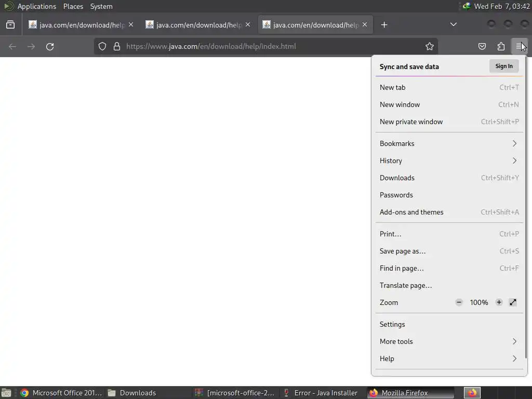Expand the History submenu
The width and height of the screenshot is (532, 399).
coord(449,161)
